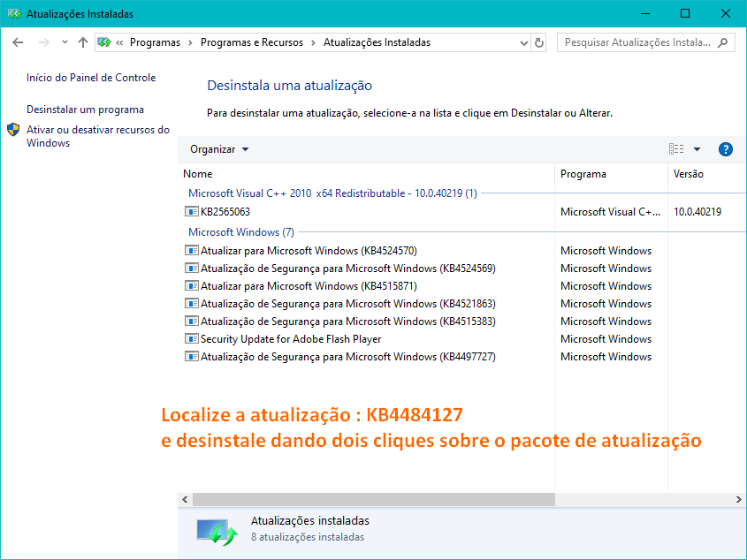Click Microsoft Windows program cell for KB4524570
747x560 pixels.
point(606,251)
